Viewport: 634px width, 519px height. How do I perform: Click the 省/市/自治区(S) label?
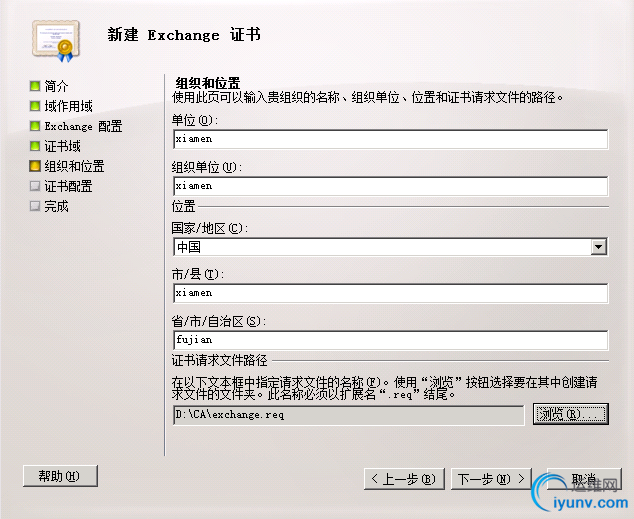[x=219, y=321]
